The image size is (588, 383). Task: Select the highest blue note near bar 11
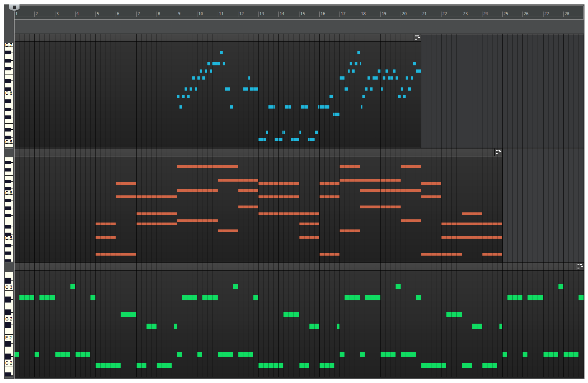click(221, 53)
